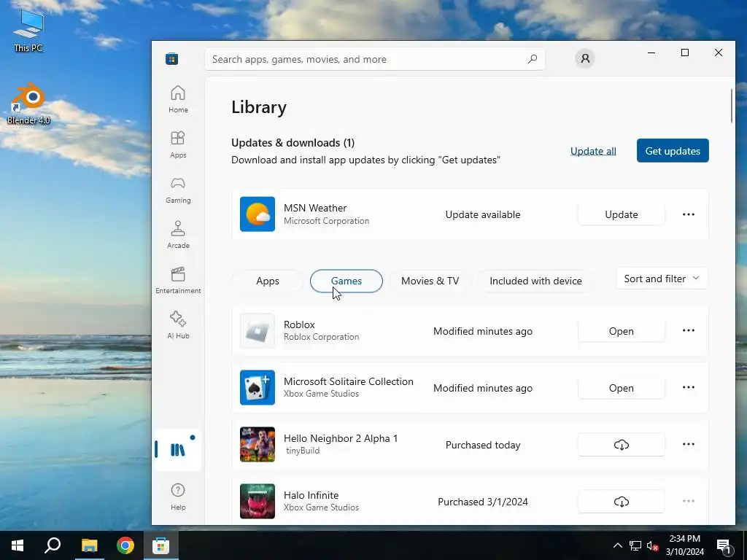The image size is (747, 560).
Task: Download Hello Neighbor 2 Alpha 1
Action: (x=622, y=445)
